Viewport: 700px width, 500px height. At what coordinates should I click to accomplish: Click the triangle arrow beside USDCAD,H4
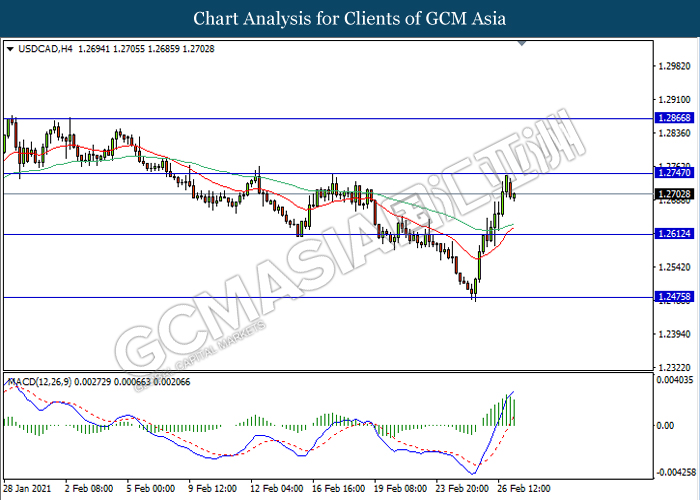click(x=10, y=47)
